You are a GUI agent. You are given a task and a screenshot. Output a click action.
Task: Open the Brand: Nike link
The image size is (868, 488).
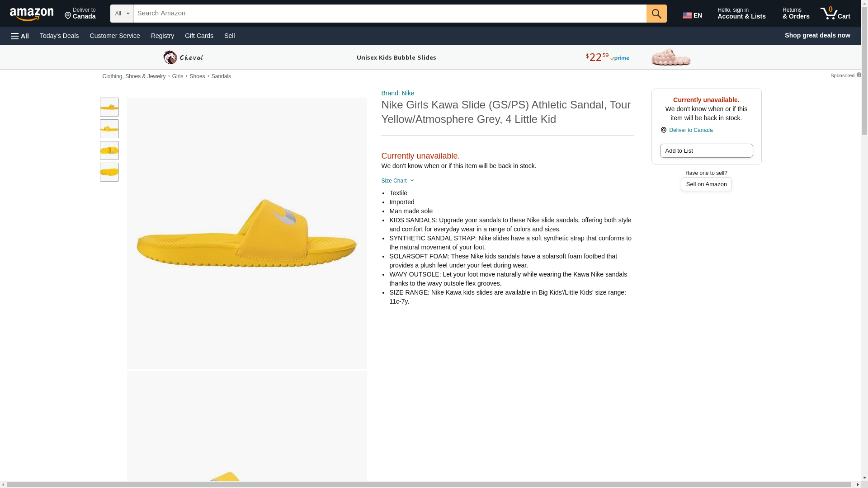[397, 93]
